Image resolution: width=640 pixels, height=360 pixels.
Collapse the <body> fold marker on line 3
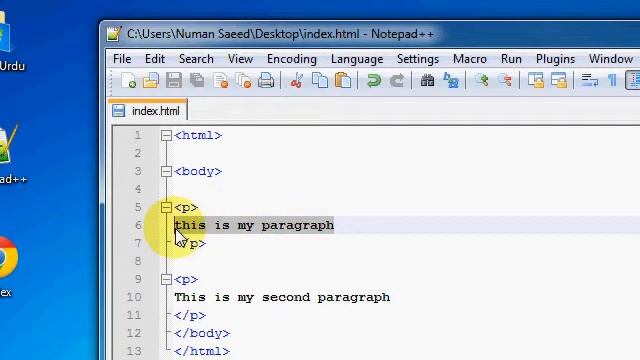[x=166, y=171]
